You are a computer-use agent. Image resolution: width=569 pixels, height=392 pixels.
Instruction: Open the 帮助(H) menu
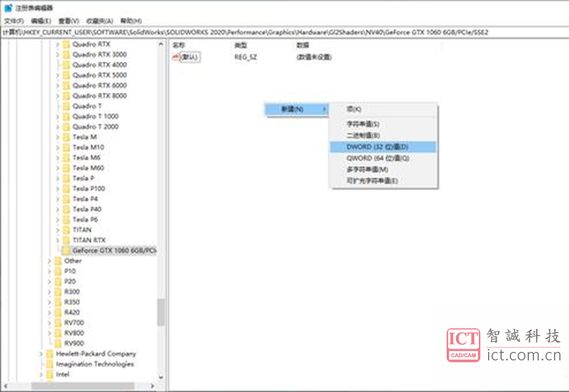[131, 21]
